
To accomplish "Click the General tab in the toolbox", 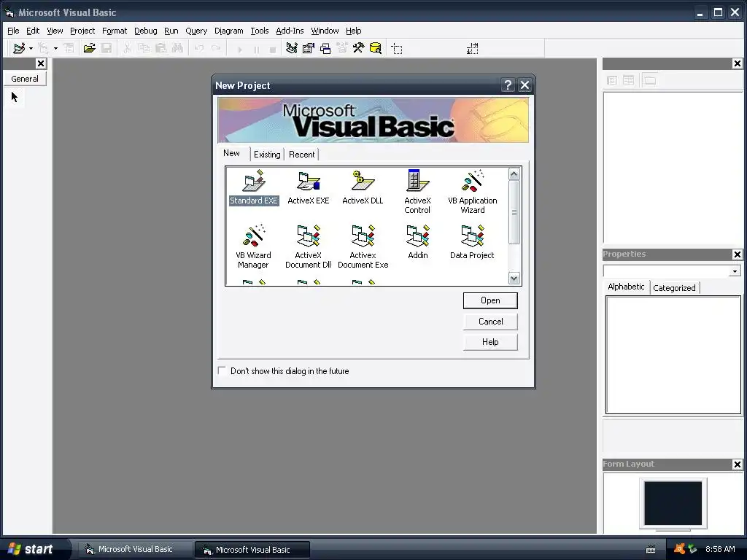I will (25, 79).
